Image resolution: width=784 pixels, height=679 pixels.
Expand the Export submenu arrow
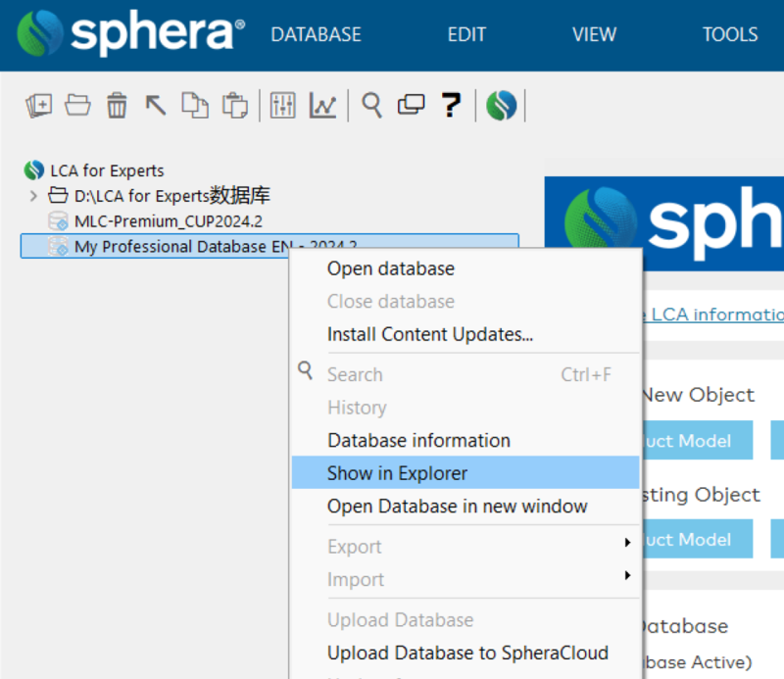pos(627,543)
